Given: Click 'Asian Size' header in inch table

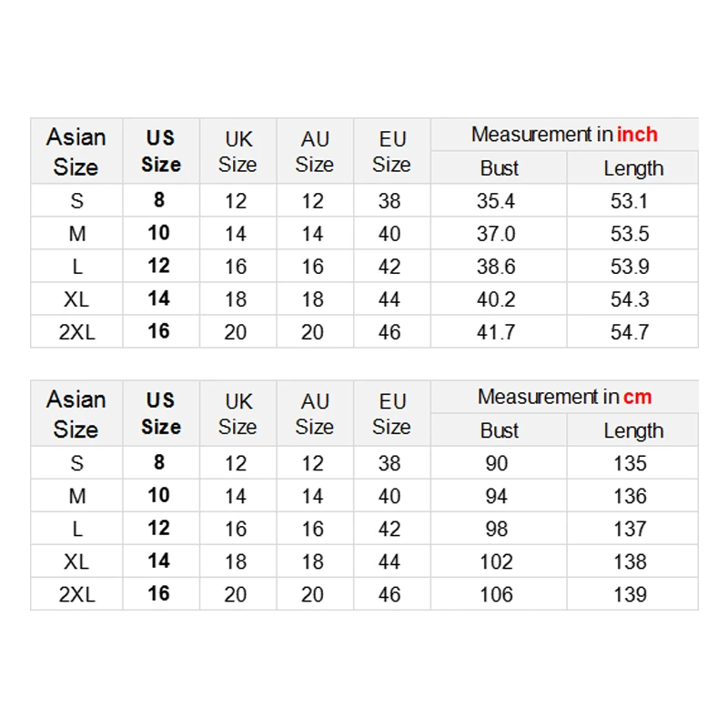Looking at the screenshot, I should pyautogui.click(x=76, y=152).
